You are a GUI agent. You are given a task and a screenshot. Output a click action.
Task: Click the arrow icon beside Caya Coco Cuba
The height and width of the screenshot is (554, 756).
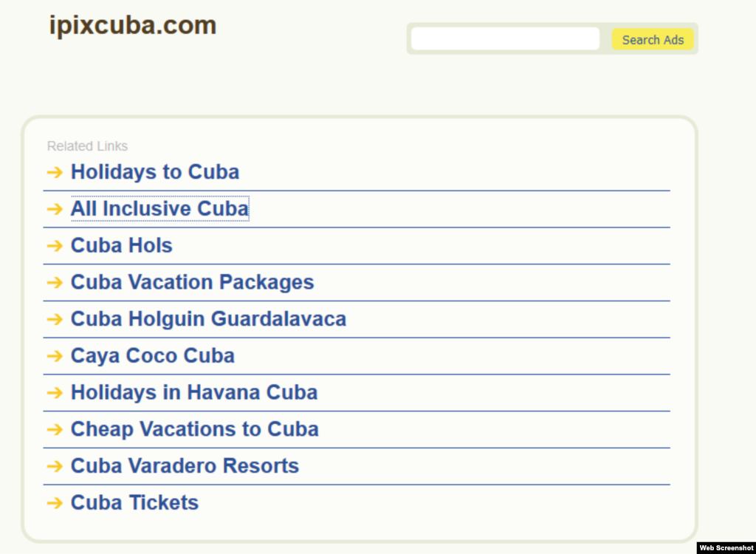point(55,356)
